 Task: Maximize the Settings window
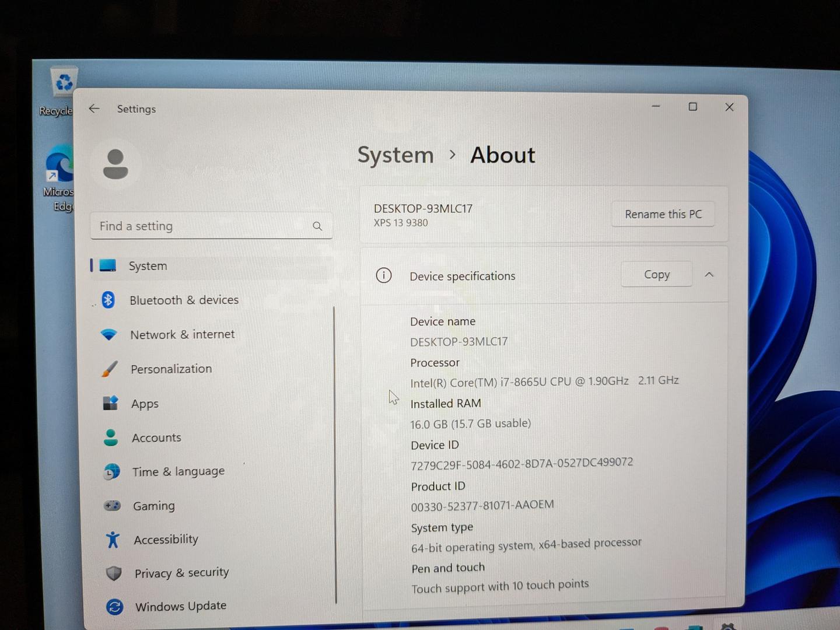692,107
